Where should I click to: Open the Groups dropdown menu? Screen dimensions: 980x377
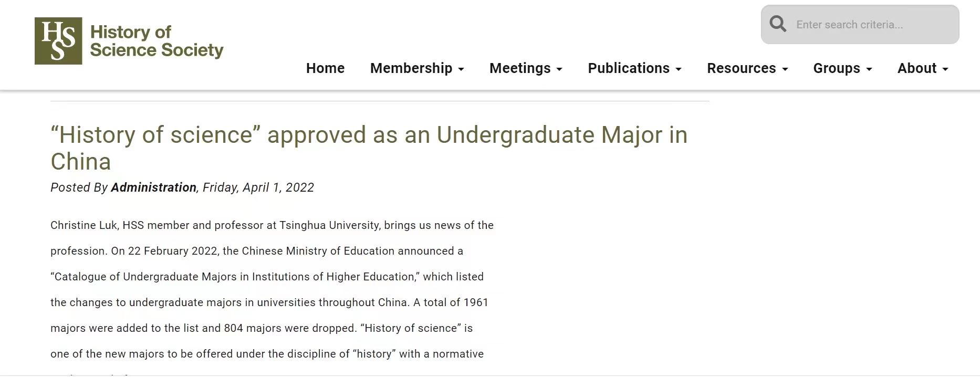842,68
